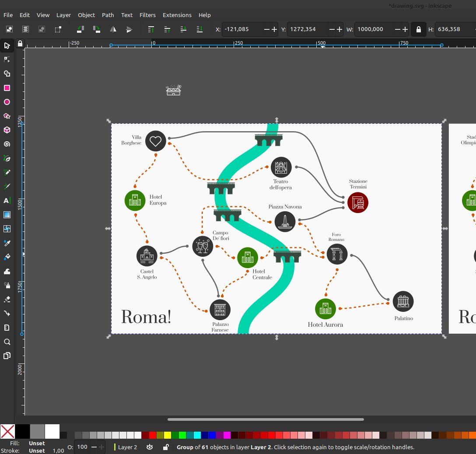The width and height of the screenshot is (476, 454).
Task: Decrease the X coordinate with the minus stepper
Action: [266, 29]
